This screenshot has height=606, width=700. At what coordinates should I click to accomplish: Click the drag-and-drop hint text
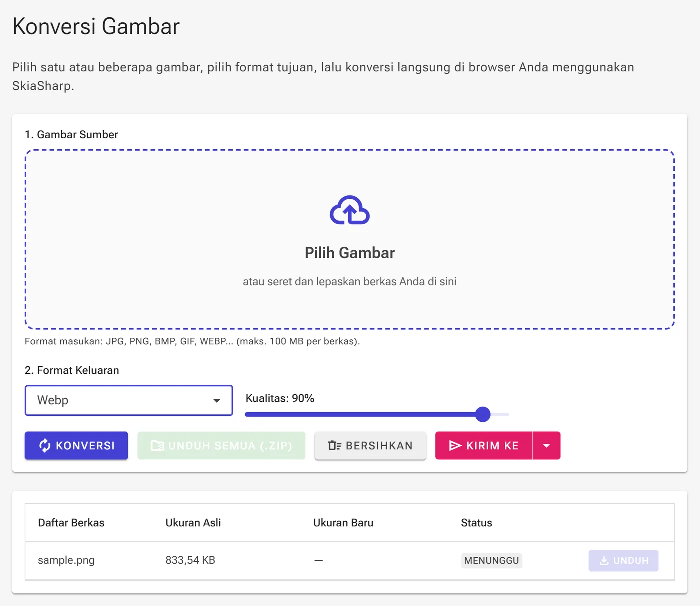(350, 281)
